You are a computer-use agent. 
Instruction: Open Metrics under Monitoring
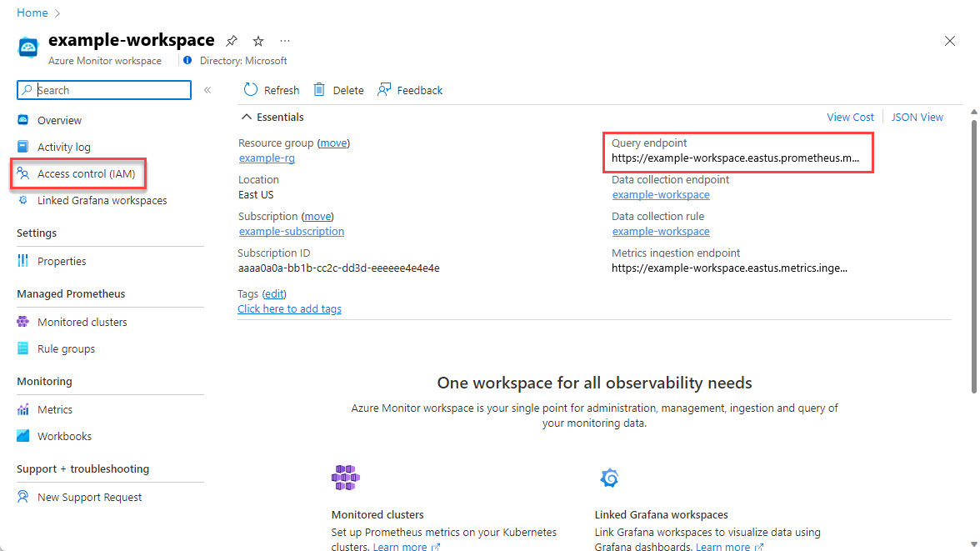55,409
